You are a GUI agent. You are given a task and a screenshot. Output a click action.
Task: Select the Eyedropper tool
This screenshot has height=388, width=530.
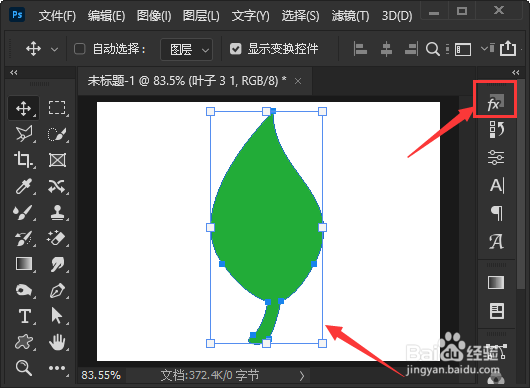tap(23, 186)
